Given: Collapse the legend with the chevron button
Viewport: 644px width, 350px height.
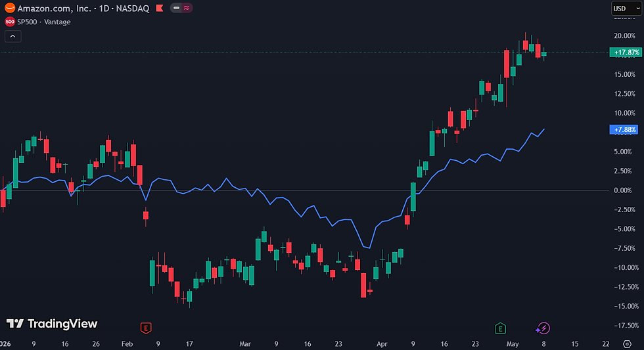Looking at the screenshot, I should [12, 37].
